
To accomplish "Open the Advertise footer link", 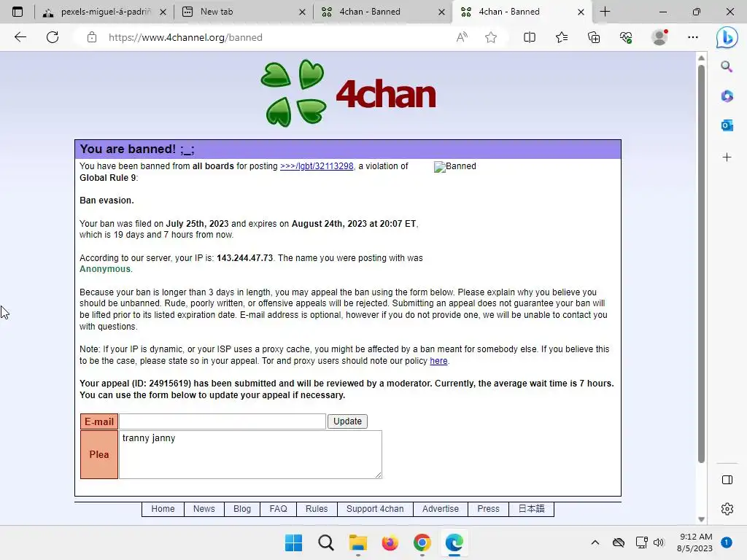I will [x=440, y=509].
